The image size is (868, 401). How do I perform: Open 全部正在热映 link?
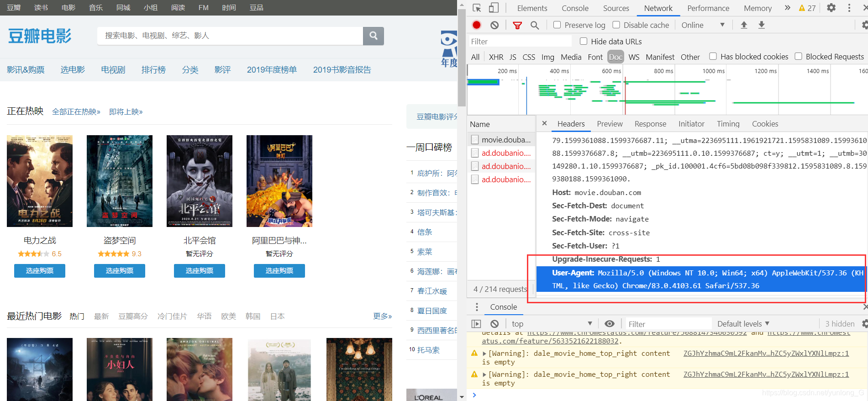click(76, 111)
